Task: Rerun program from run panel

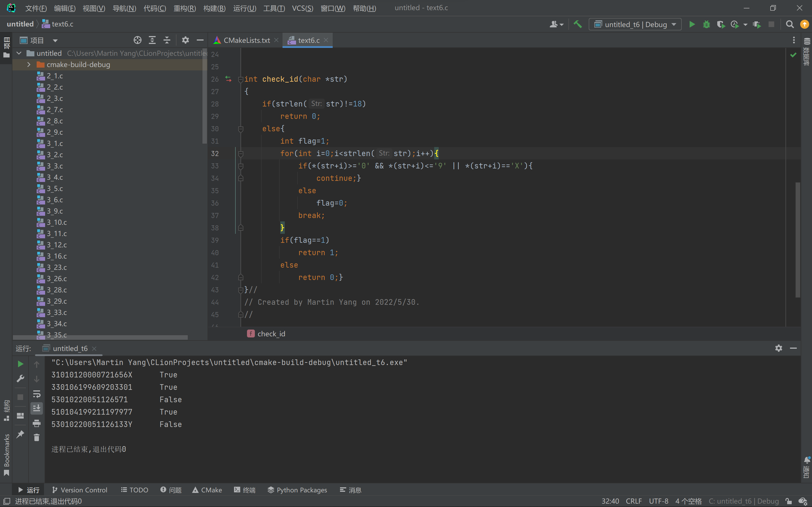Action: click(x=20, y=364)
